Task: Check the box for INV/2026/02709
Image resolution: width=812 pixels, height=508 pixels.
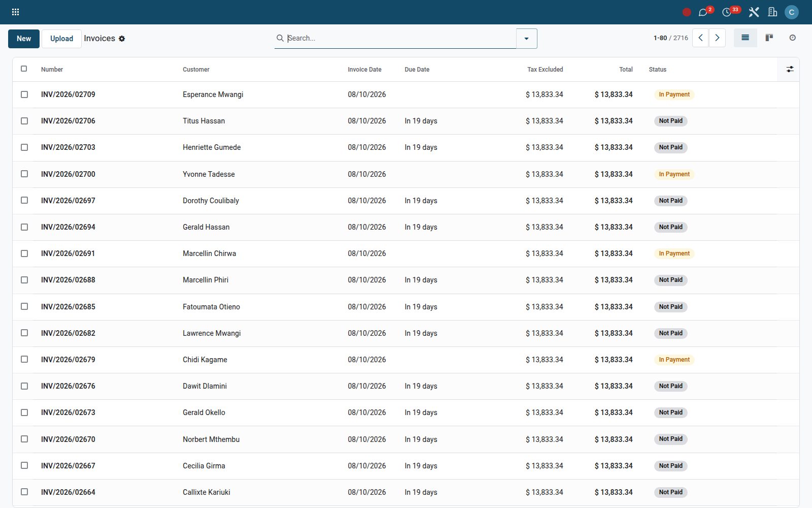Action: pos(24,94)
